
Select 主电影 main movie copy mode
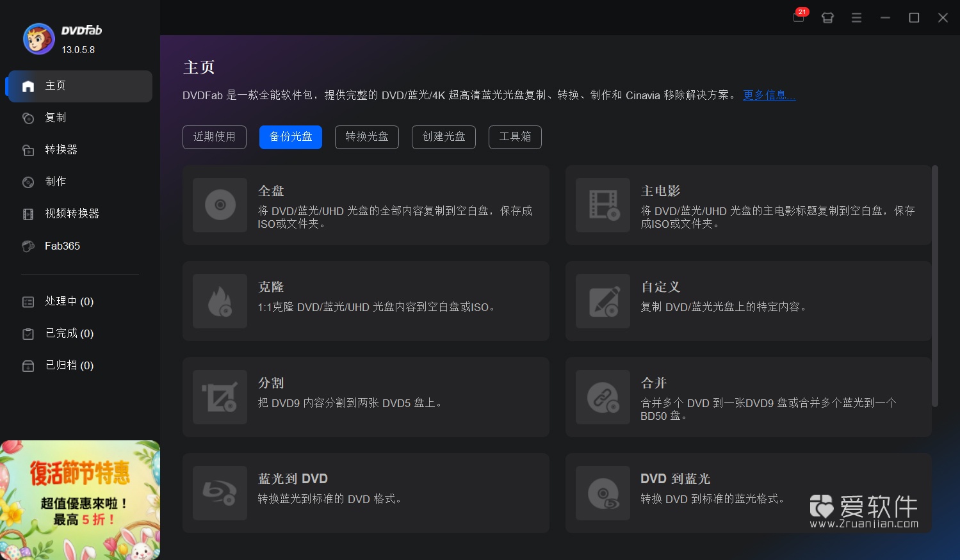pos(748,205)
